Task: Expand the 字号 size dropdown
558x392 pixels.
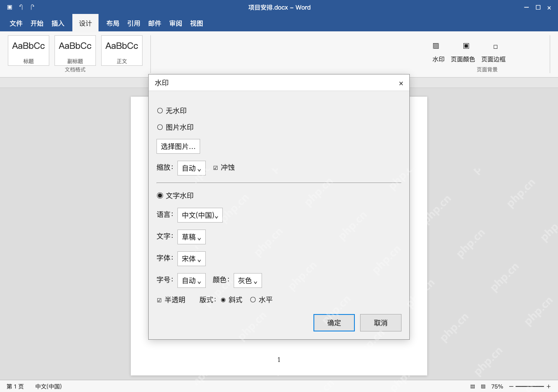Action: click(191, 280)
